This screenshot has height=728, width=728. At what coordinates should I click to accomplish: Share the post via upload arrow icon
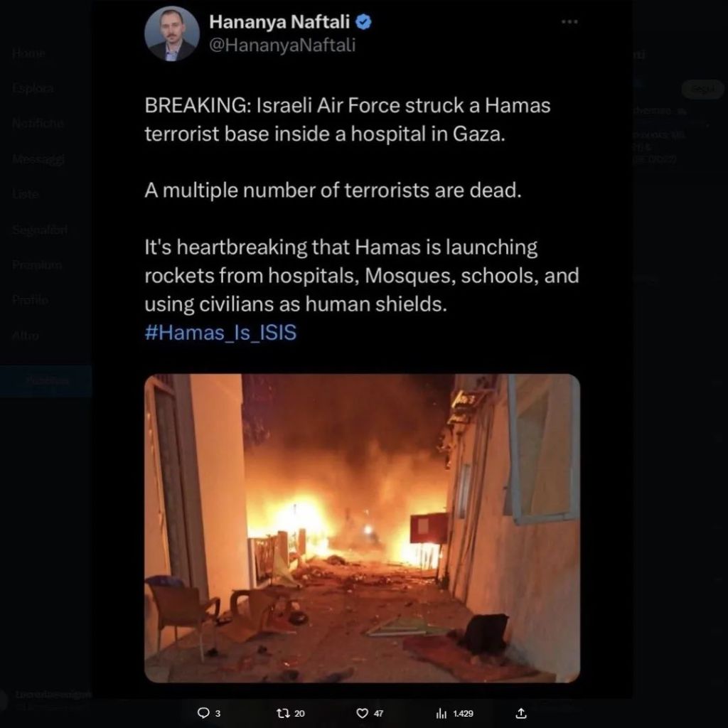(521, 712)
